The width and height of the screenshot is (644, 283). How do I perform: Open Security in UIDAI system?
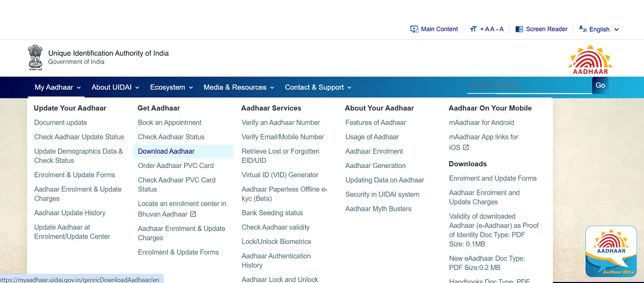point(382,194)
